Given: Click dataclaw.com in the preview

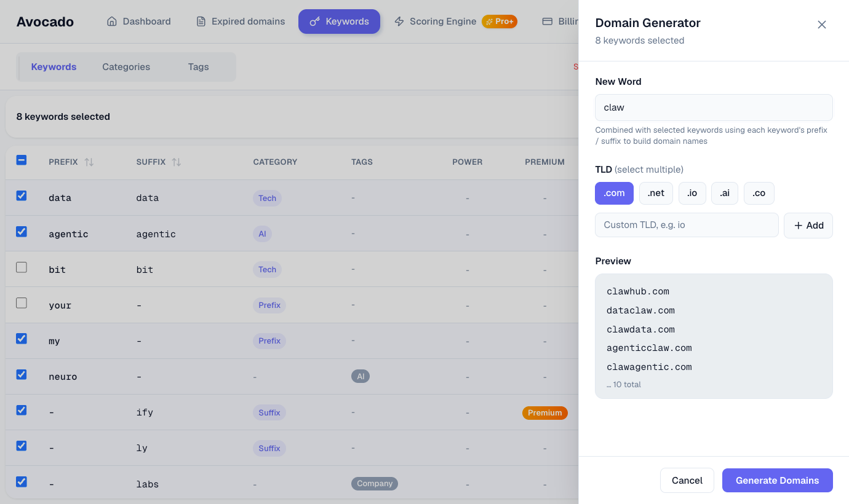Looking at the screenshot, I should click(x=640, y=310).
